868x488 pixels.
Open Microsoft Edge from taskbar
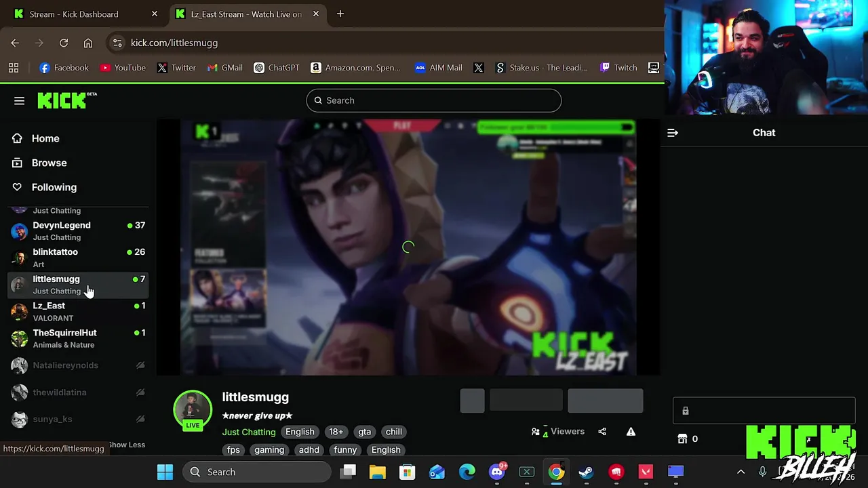click(x=467, y=472)
